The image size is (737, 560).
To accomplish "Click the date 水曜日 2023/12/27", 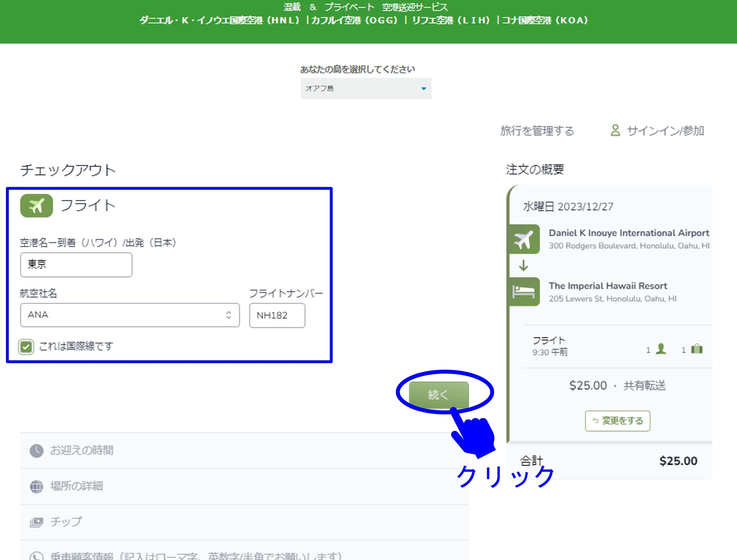I will pyautogui.click(x=568, y=207).
